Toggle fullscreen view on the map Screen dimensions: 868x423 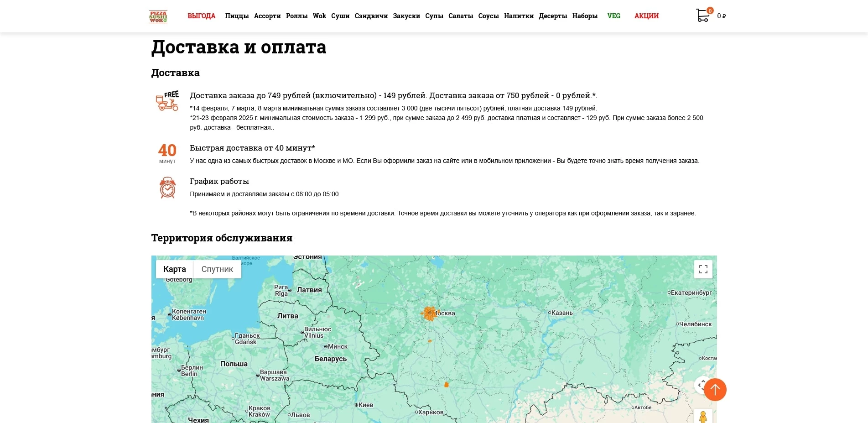tap(703, 269)
